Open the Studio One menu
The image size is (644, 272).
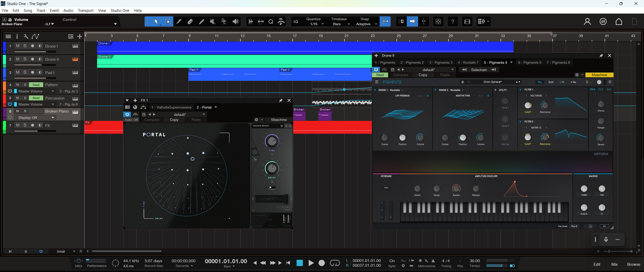coord(120,11)
